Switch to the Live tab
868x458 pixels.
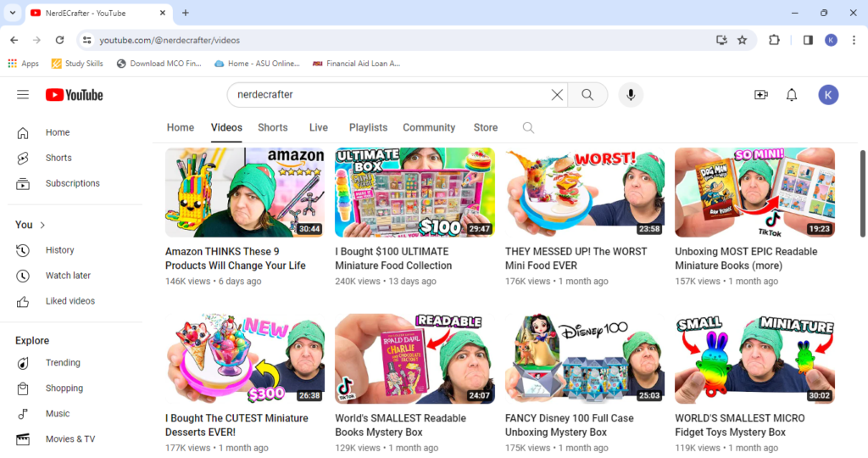point(319,128)
